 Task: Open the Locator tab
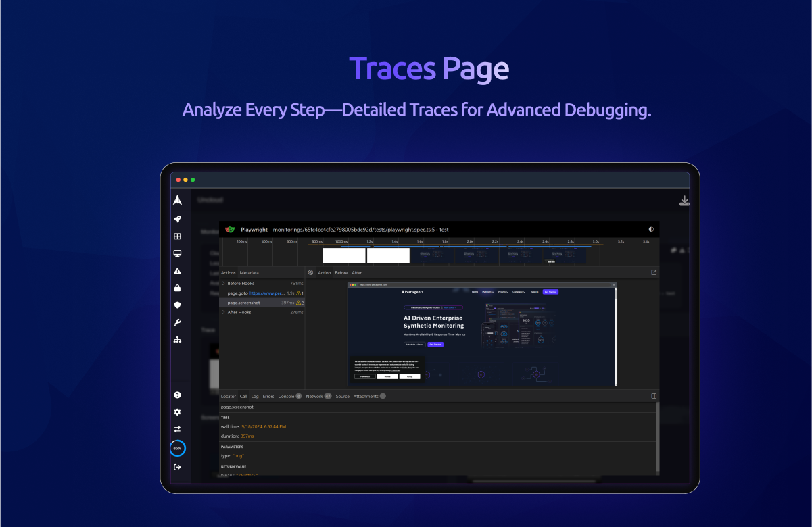click(229, 396)
